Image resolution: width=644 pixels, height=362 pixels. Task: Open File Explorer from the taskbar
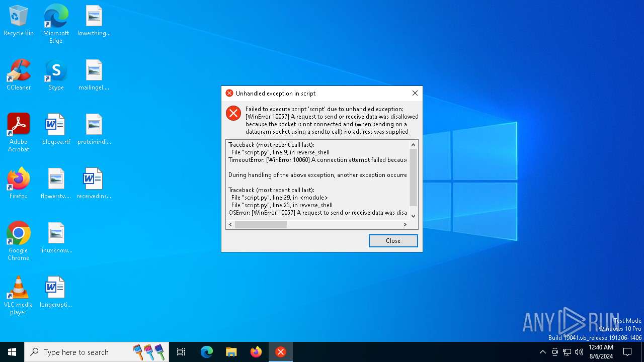231,352
